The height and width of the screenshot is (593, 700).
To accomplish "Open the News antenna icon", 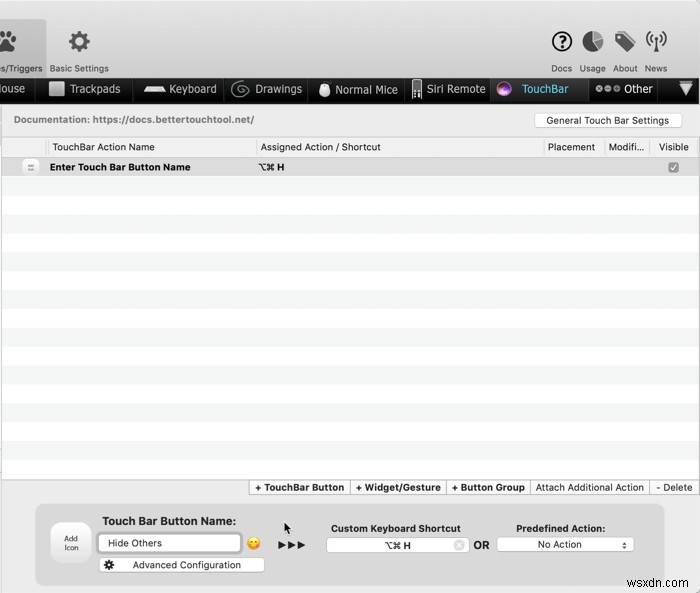I will [x=656, y=42].
